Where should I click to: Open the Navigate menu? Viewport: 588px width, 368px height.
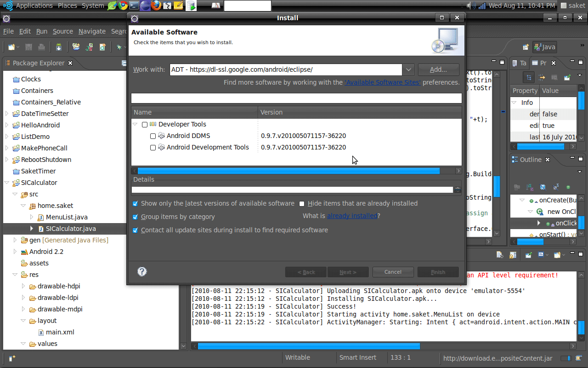[x=92, y=31]
